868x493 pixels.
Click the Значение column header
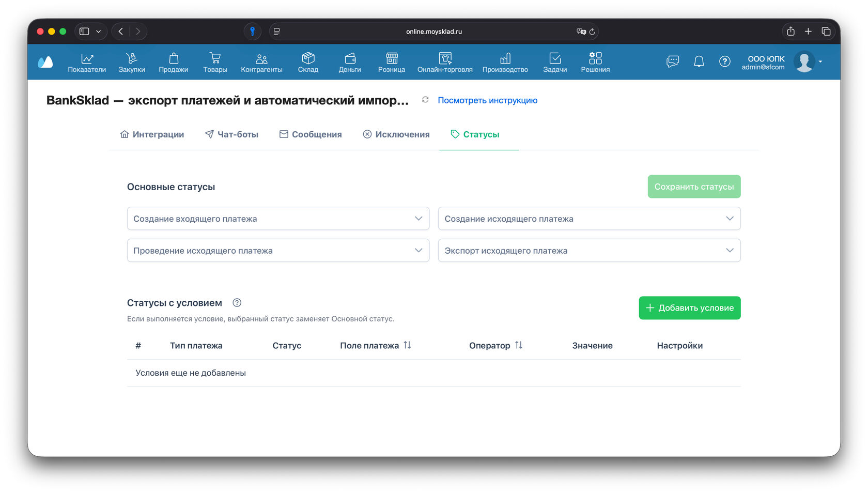click(592, 346)
